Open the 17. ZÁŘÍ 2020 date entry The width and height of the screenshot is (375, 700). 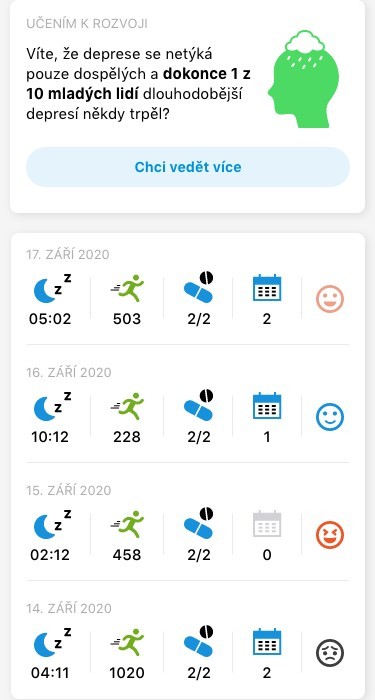pos(68,254)
